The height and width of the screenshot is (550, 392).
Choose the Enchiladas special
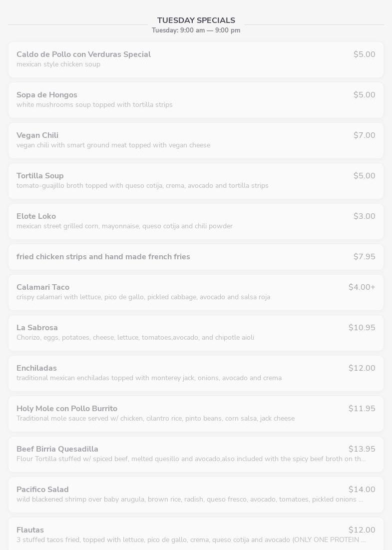196,373
